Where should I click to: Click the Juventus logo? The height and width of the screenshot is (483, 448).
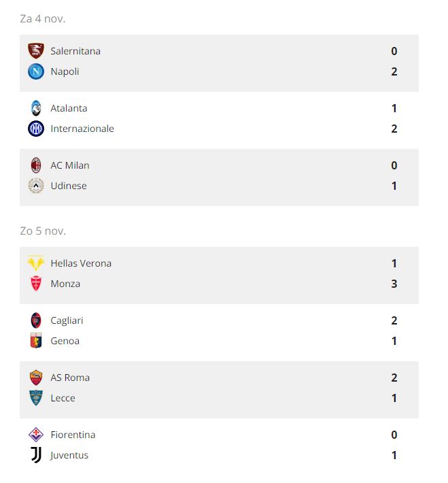(35, 455)
